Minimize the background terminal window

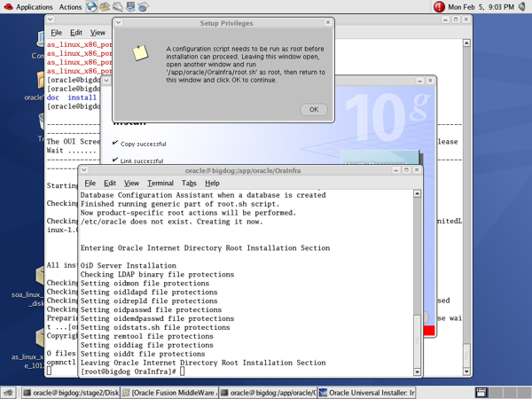coord(445,20)
